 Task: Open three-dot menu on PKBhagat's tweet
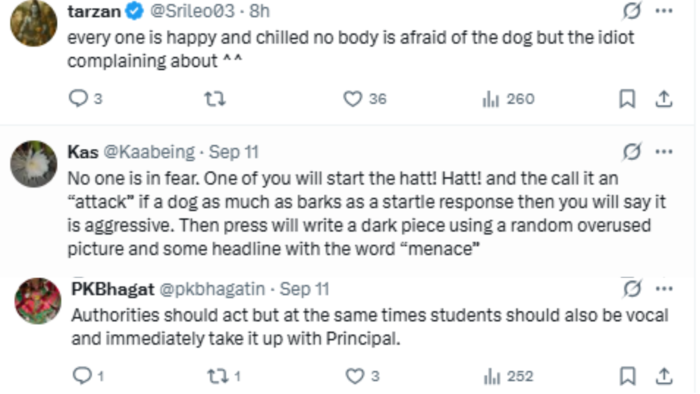pos(664,289)
